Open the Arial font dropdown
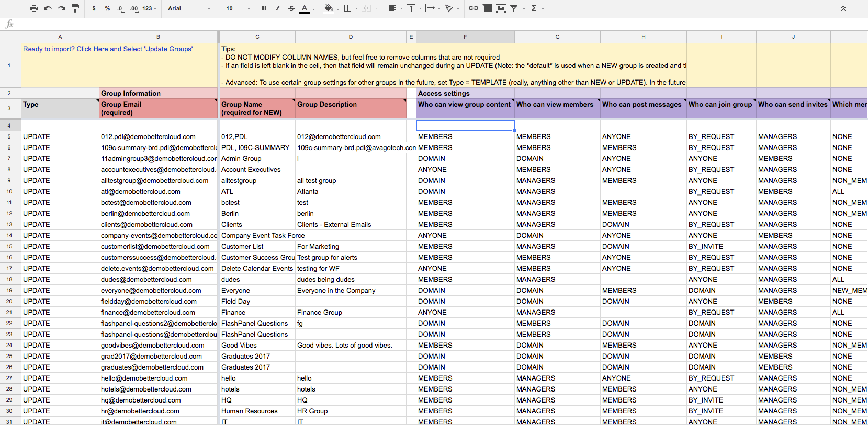Image resolution: width=868 pixels, height=425 pixels. pyautogui.click(x=189, y=8)
